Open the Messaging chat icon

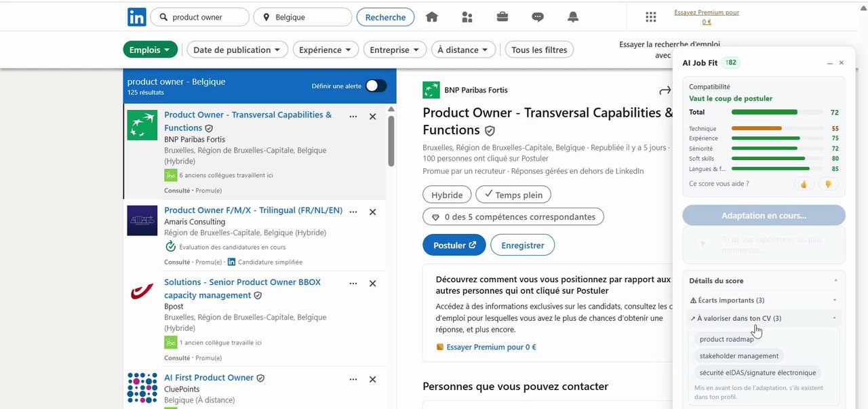[x=538, y=17]
